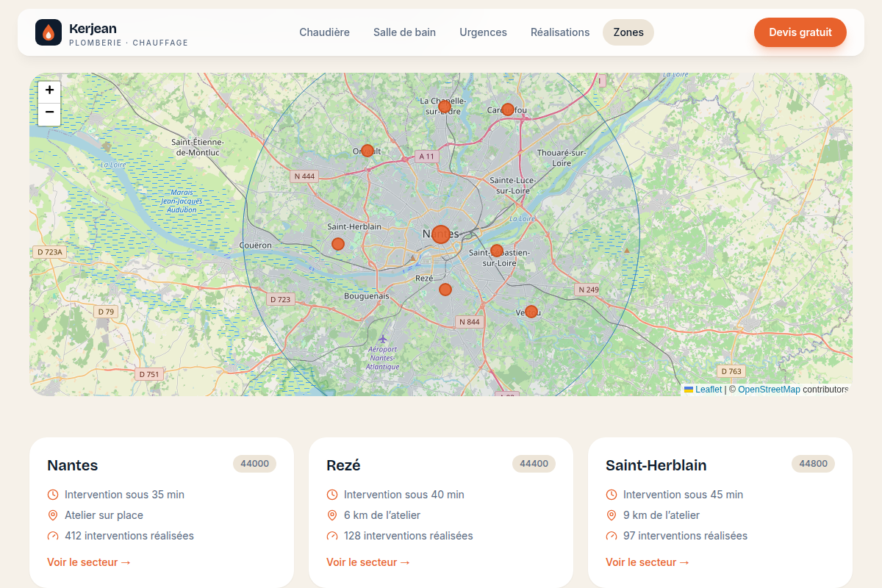Click 'Atelier sur place' text
This screenshot has height=588, width=882.
coord(104,515)
